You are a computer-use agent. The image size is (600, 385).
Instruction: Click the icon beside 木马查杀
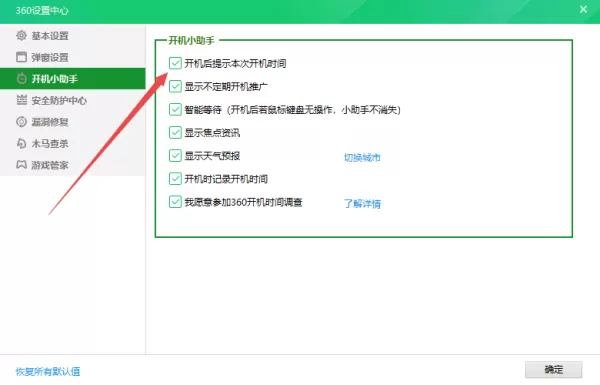pyautogui.click(x=21, y=143)
